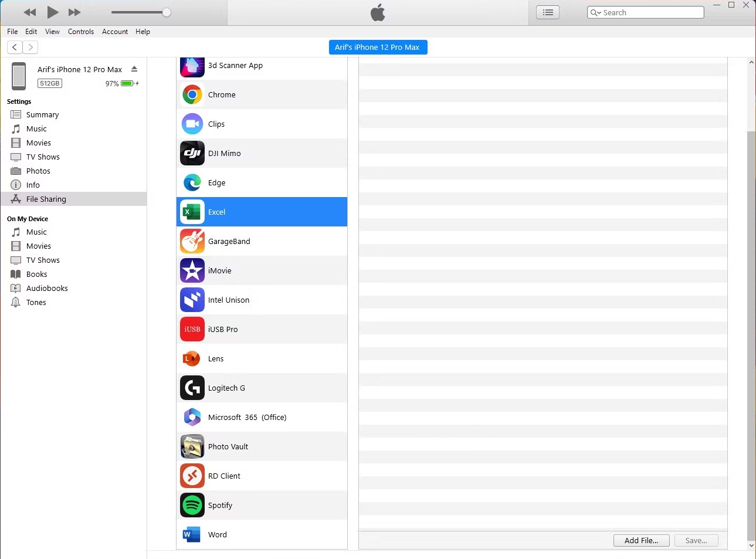Click the Add File... button
The height and width of the screenshot is (559, 756).
(x=642, y=540)
